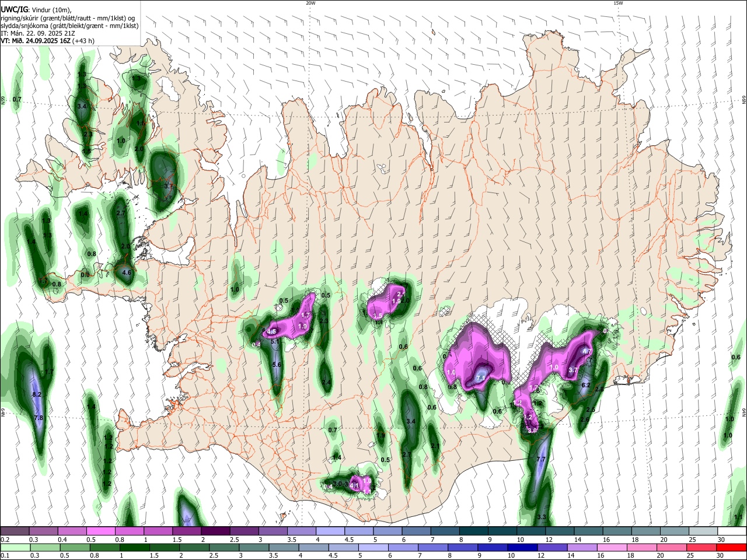The image size is (747, 560).
Task: Click the 5.6 precipitation value on the map
Action: [277, 365]
